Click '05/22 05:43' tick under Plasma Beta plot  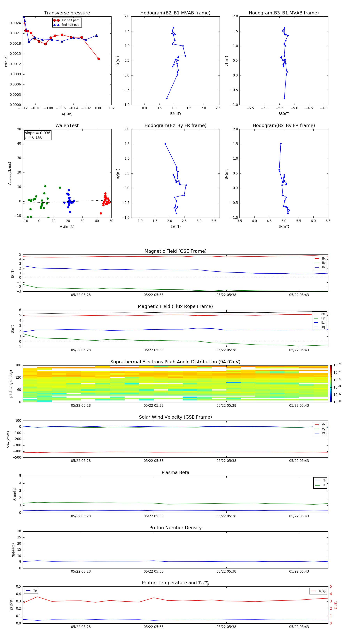pos(299,516)
